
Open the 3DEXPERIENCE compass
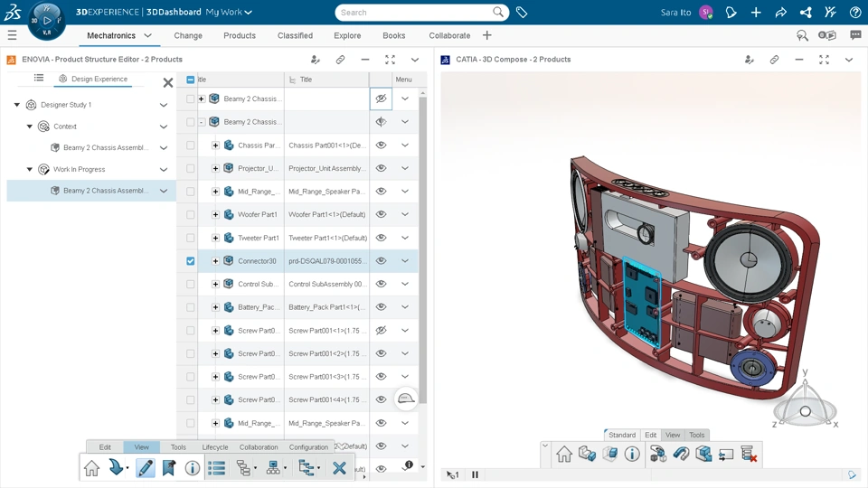[x=46, y=21]
